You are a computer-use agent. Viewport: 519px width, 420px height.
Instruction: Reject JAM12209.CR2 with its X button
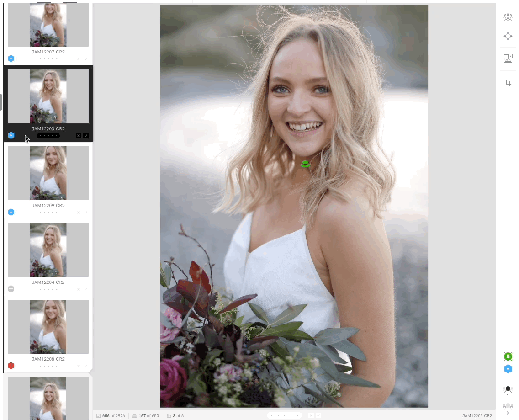(79, 213)
